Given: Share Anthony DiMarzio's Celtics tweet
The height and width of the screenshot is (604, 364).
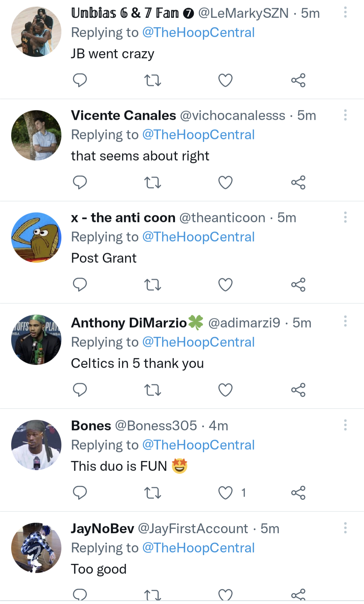Looking at the screenshot, I should pos(298,390).
